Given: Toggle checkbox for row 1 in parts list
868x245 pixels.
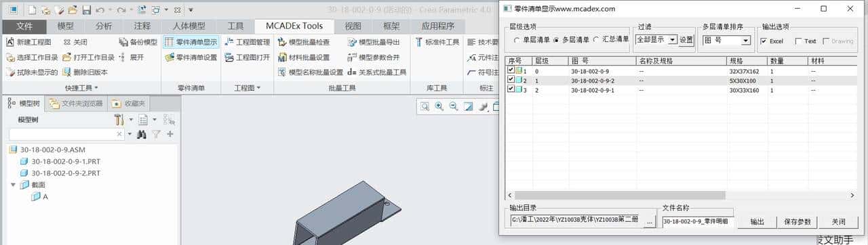Looking at the screenshot, I should (x=511, y=70).
